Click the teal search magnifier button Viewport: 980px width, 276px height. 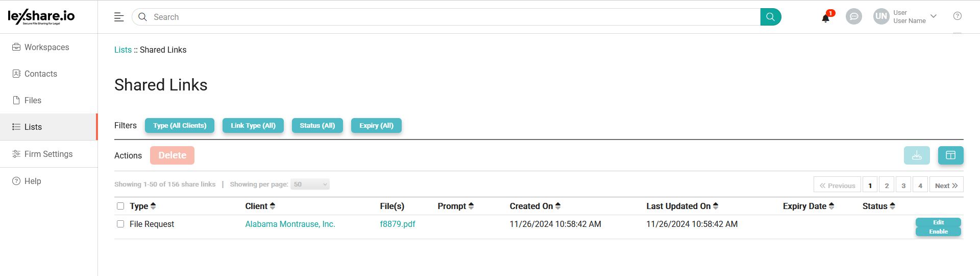pyautogui.click(x=770, y=17)
